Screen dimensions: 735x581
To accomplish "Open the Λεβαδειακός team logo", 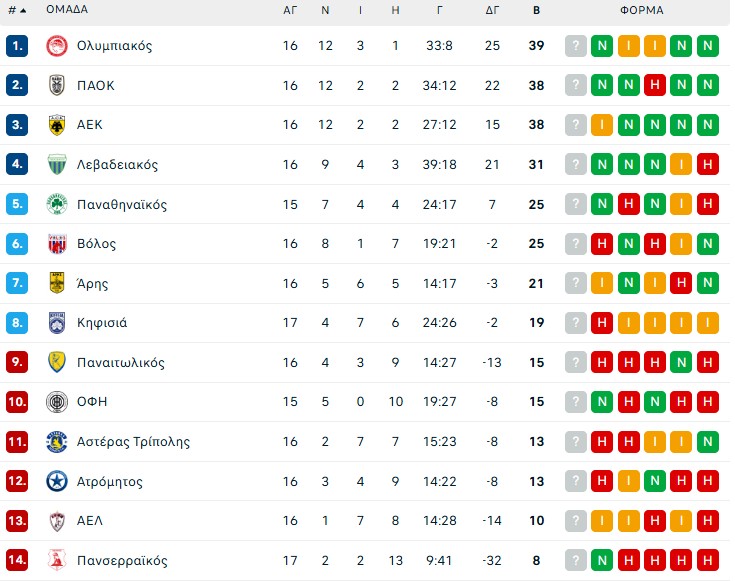I will tap(56, 165).
